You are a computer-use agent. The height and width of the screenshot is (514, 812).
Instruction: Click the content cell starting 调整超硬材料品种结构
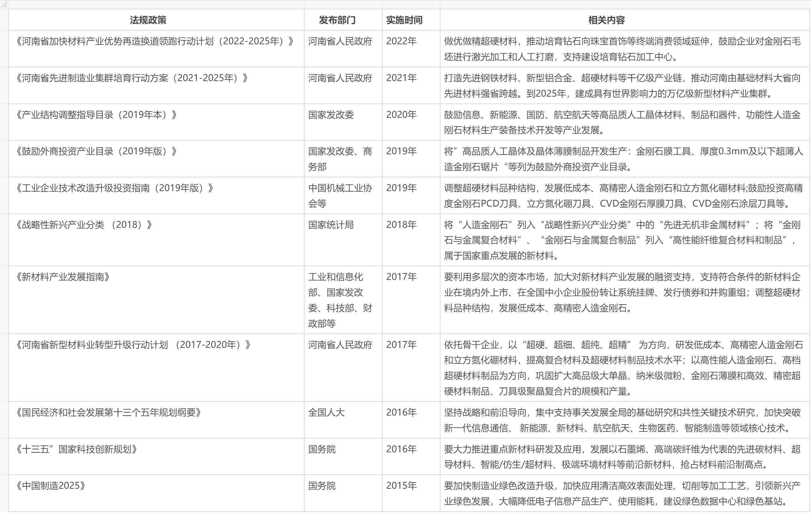[x=625, y=196]
